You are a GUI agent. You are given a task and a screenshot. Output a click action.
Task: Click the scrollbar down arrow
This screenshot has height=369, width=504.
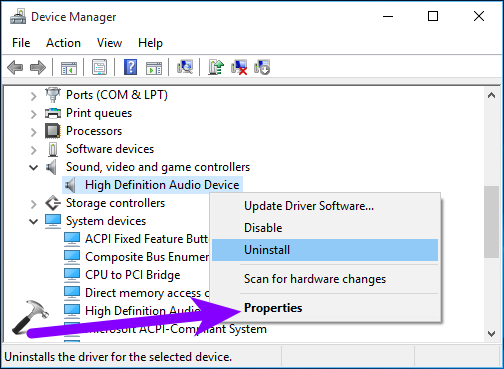(491, 334)
